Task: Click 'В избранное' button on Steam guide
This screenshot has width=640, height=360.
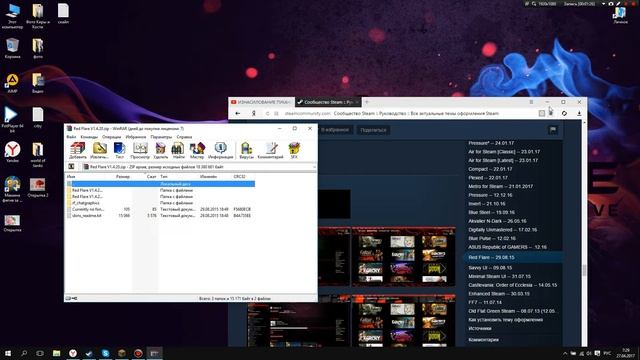Action: tap(335, 130)
